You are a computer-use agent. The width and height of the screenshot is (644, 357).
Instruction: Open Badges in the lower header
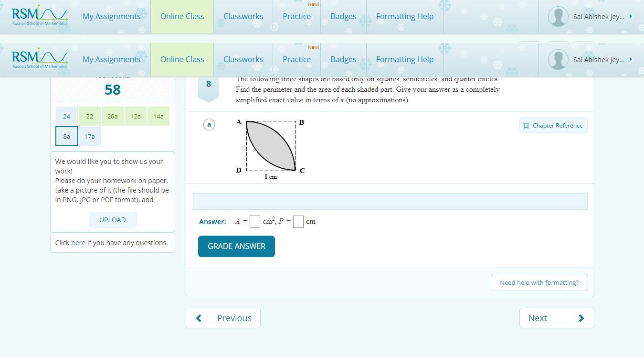(x=343, y=59)
